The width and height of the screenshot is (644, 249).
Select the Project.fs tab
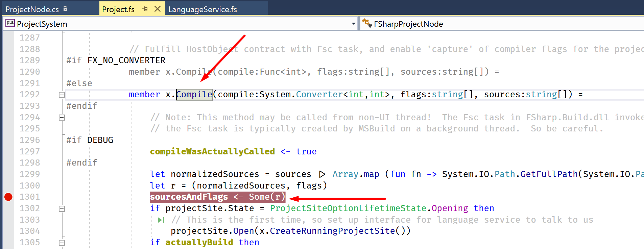click(118, 9)
